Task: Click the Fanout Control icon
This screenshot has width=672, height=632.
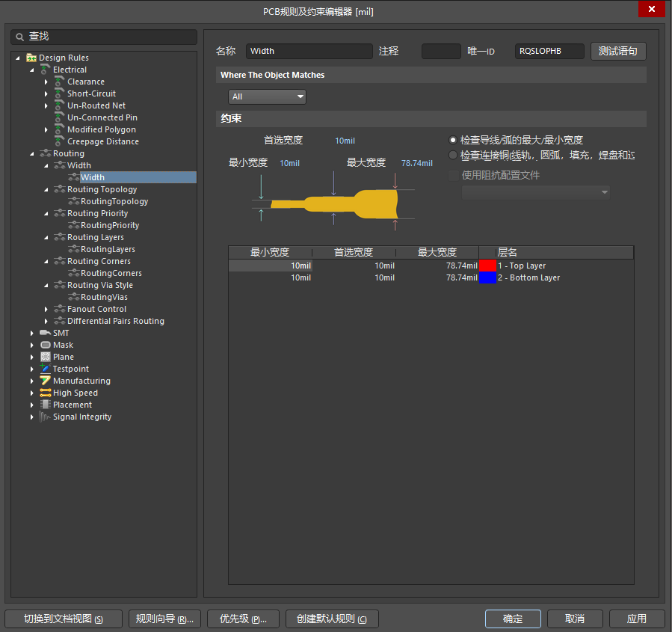Action: 60,309
